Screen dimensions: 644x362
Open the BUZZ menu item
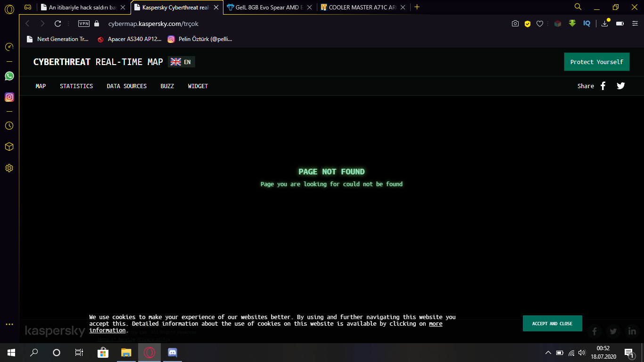167,86
